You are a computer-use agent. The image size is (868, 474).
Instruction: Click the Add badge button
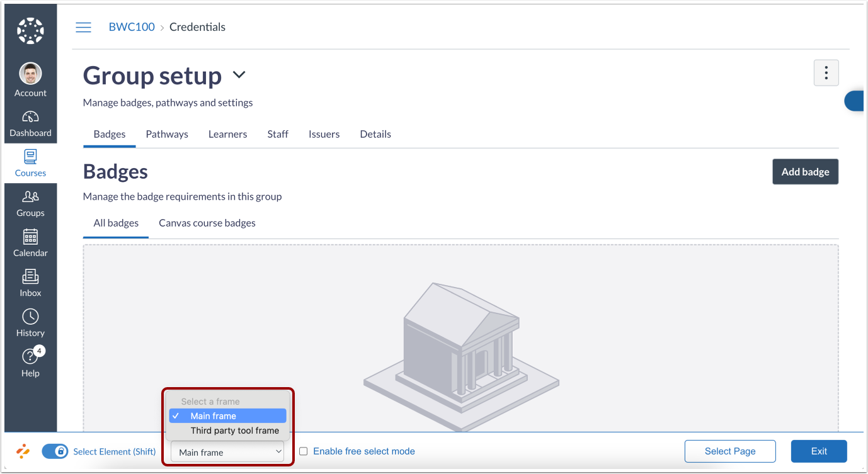(805, 171)
